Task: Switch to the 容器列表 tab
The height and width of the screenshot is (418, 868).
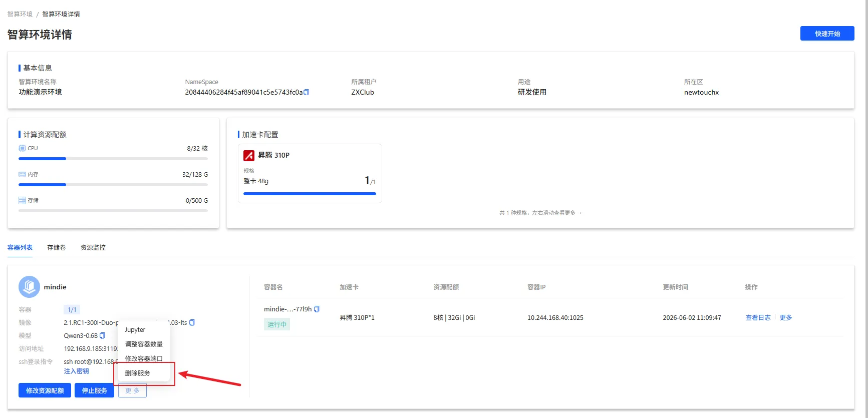Action: coord(20,248)
